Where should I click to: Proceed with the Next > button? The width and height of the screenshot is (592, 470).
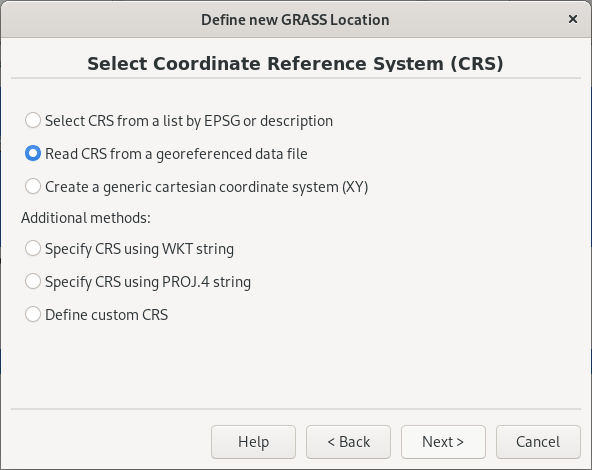click(443, 442)
